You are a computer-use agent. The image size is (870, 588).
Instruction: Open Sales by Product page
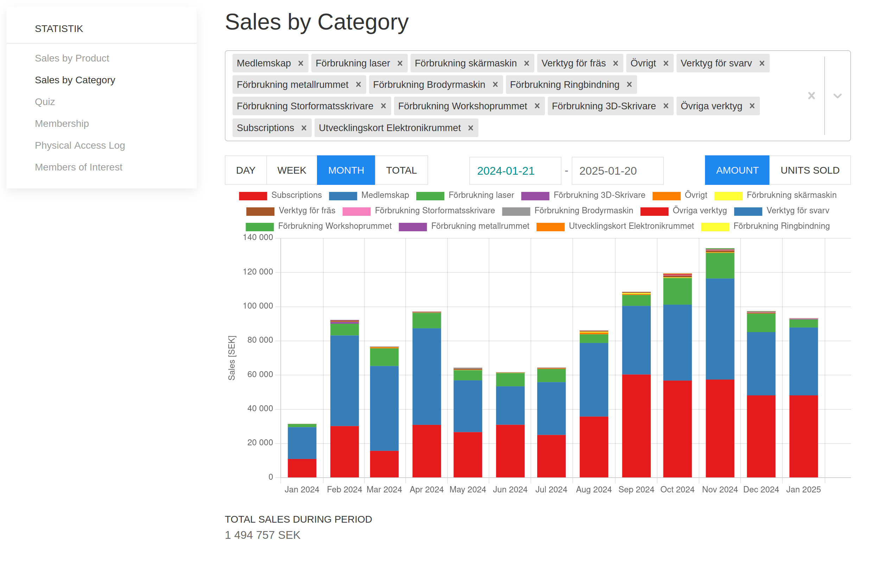pyautogui.click(x=72, y=58)
